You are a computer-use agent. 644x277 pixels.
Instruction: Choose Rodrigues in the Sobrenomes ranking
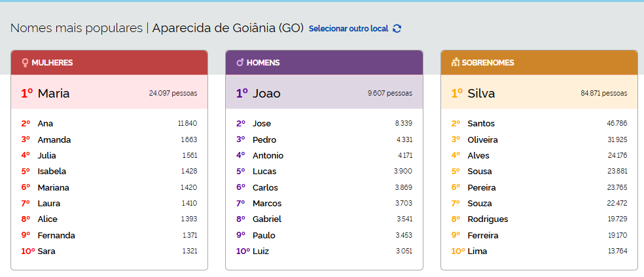488,219
